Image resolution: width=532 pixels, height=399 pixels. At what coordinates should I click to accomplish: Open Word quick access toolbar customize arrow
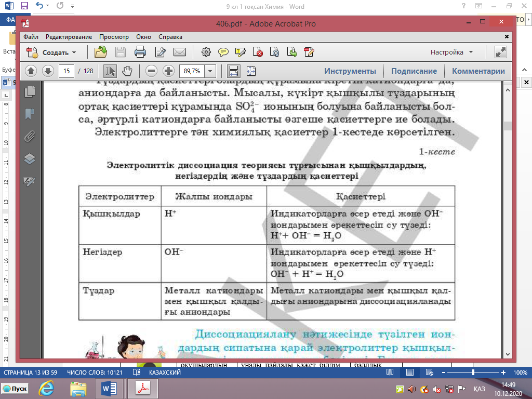(x=73, y=6)
